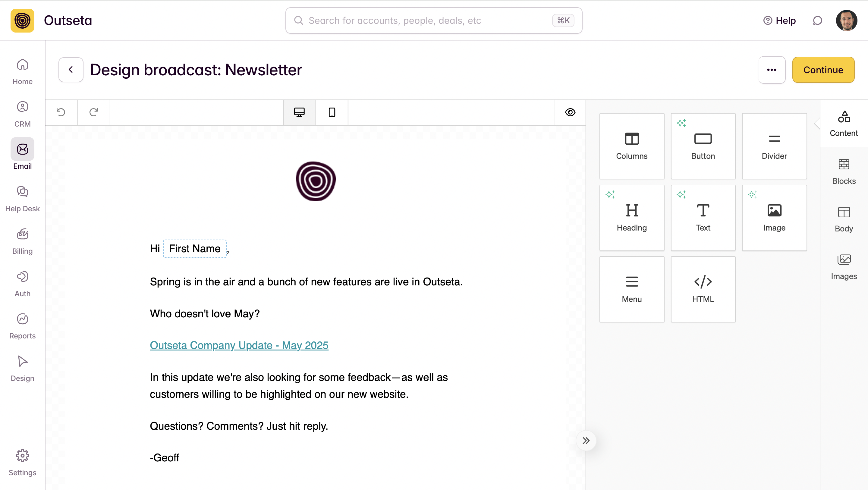Viewport: 868px width, 490px height.
Task: Open the three-dot more options menu
Action: pos(772,70)
